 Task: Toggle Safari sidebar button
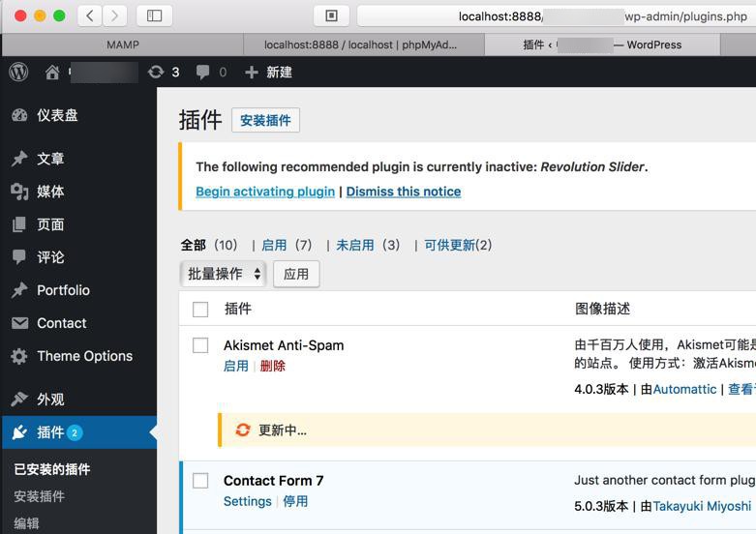(x=154, y=15)
